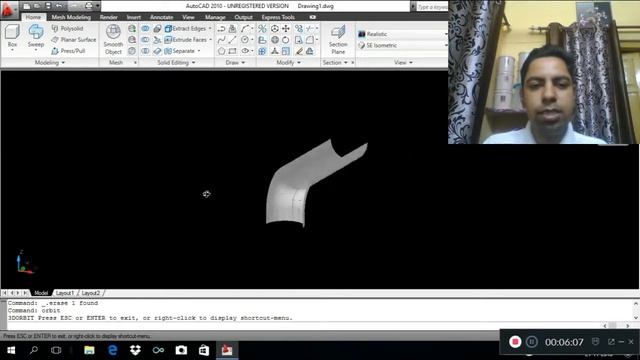Click the Save icon in quick access toolbar
The image size is (640, 360).
(x=48, y=6)
